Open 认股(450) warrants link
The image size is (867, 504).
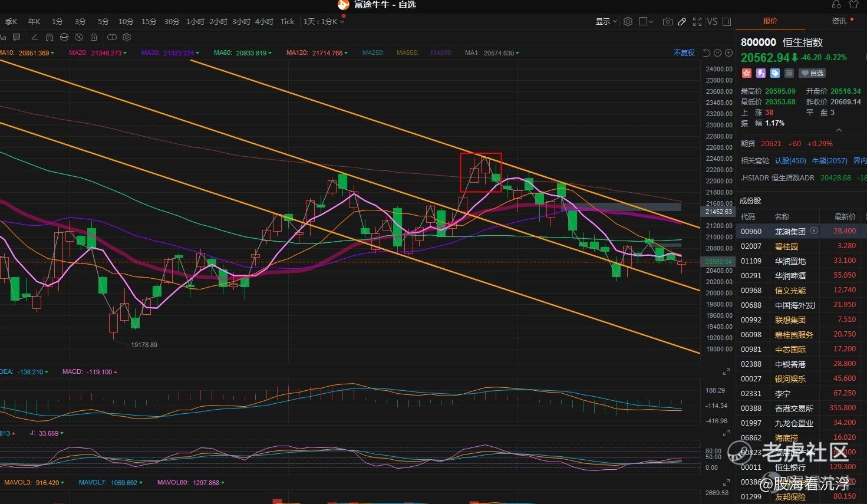pyautogui.click(x=790, y=160)
